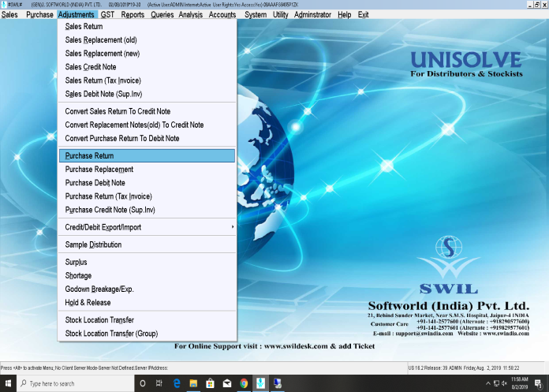
Task: Click the taskbar search box
Action: [x=75, y=383]
